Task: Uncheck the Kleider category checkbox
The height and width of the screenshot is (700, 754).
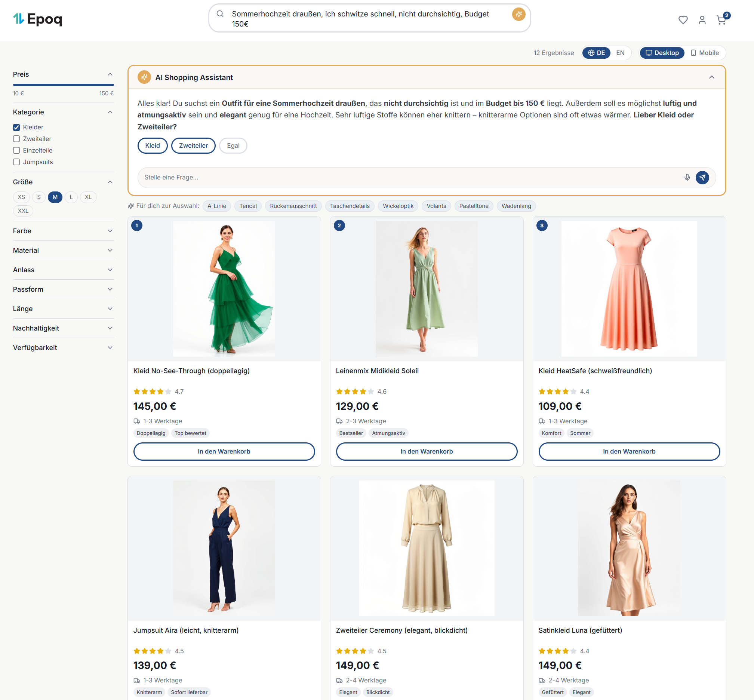Action: click(x=16, y=127)
